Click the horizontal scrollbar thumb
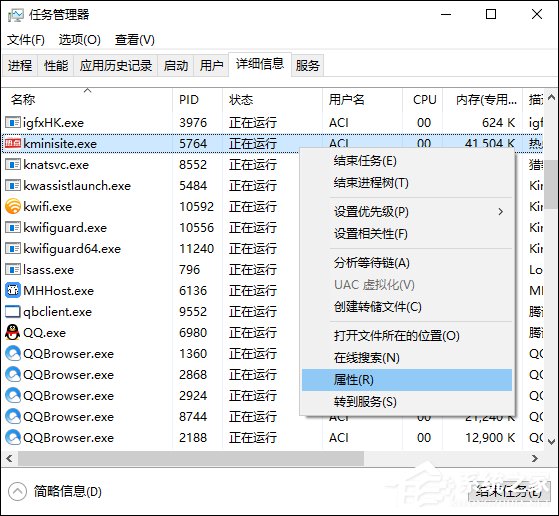559x516 pixels. (x=191, y=458)
